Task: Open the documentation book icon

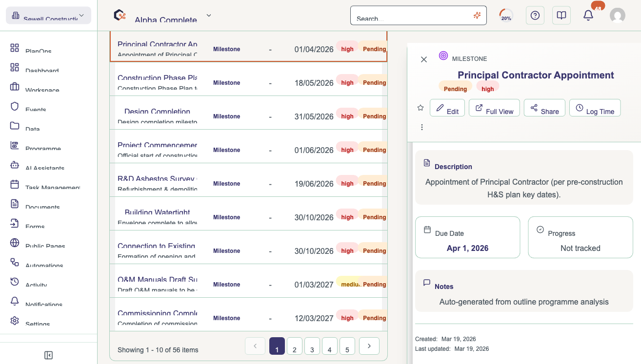Action: point(561,16)
